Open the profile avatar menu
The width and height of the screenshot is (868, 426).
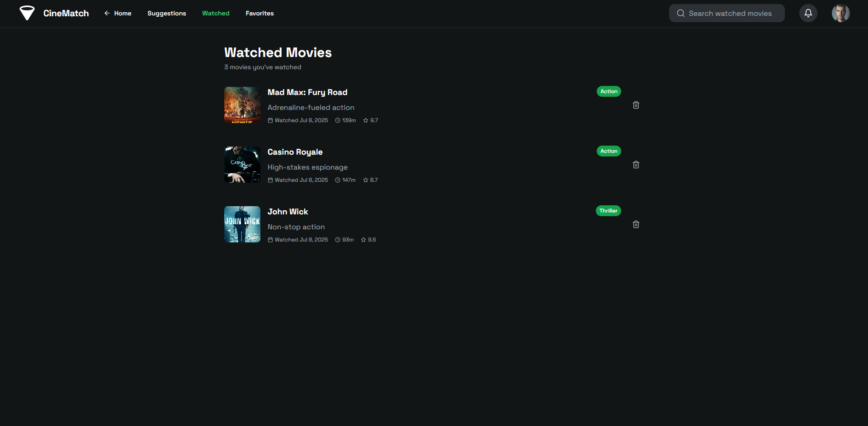pyautogui.click(x=840, y=13)
